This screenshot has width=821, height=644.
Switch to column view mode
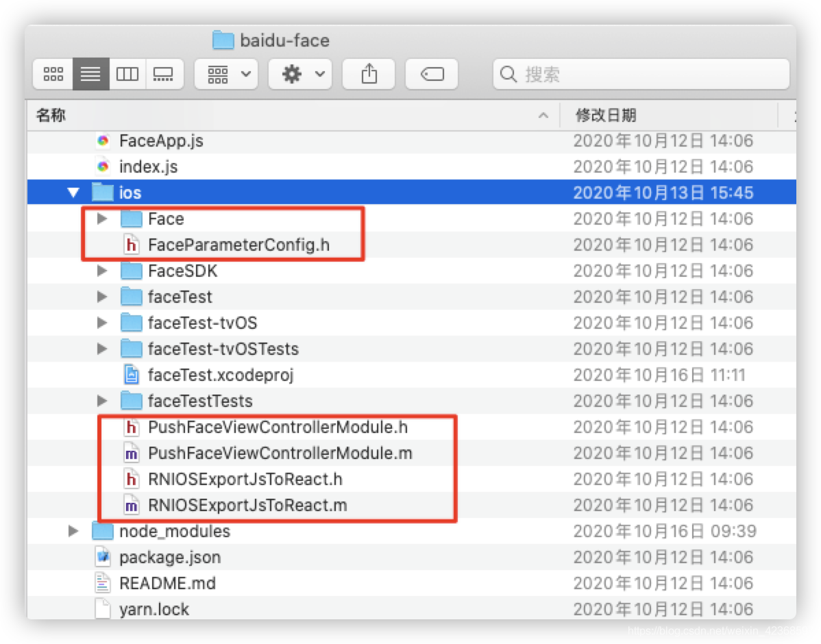[127, 74]
